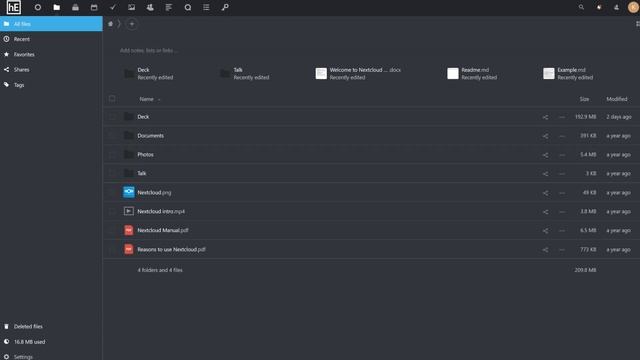Check the Deck folder row checkbox

tap(112, 117)
